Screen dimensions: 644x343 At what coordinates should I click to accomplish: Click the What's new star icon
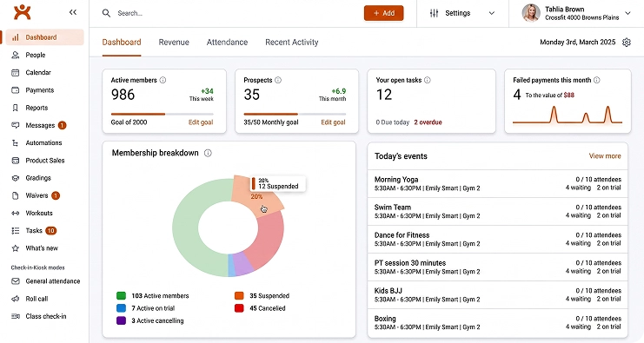pyautogui.click(x=15, y=248)
